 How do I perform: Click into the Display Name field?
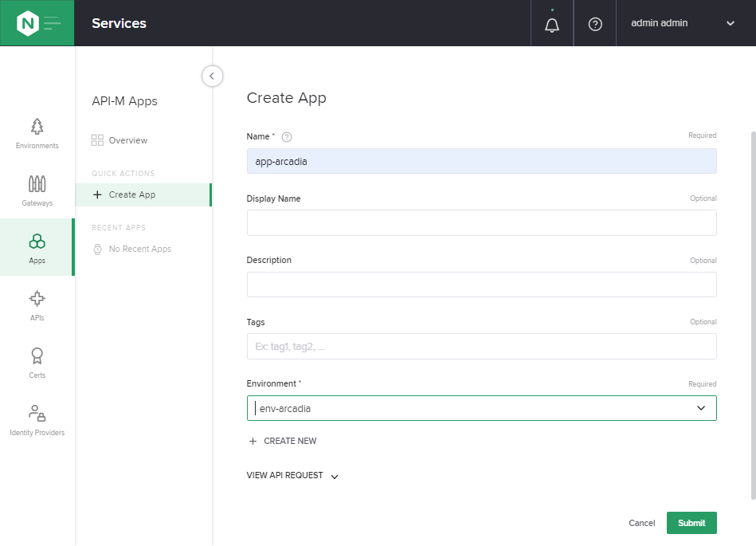pos(482,223)
